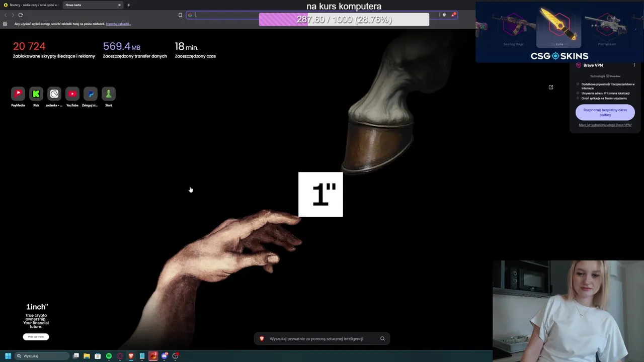The height and width of the screenshot is (362, 644).
Task: Open the Notepad taskbar icon
Action: coord(142,356)
